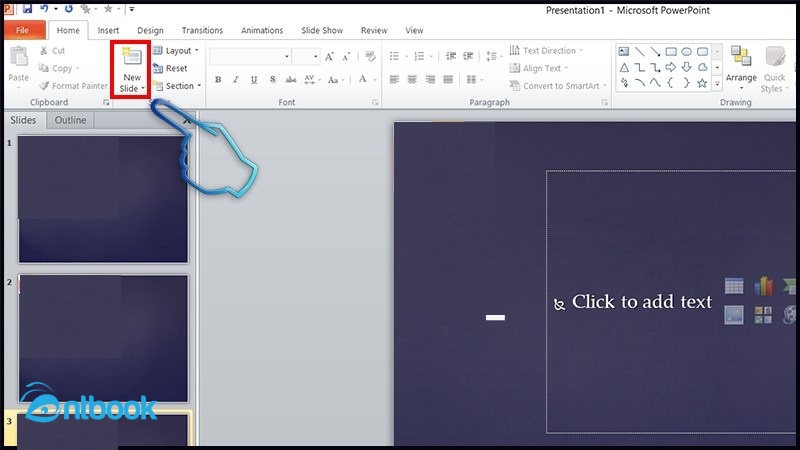Select the Rectangle shape in gallery

(671, 52)
